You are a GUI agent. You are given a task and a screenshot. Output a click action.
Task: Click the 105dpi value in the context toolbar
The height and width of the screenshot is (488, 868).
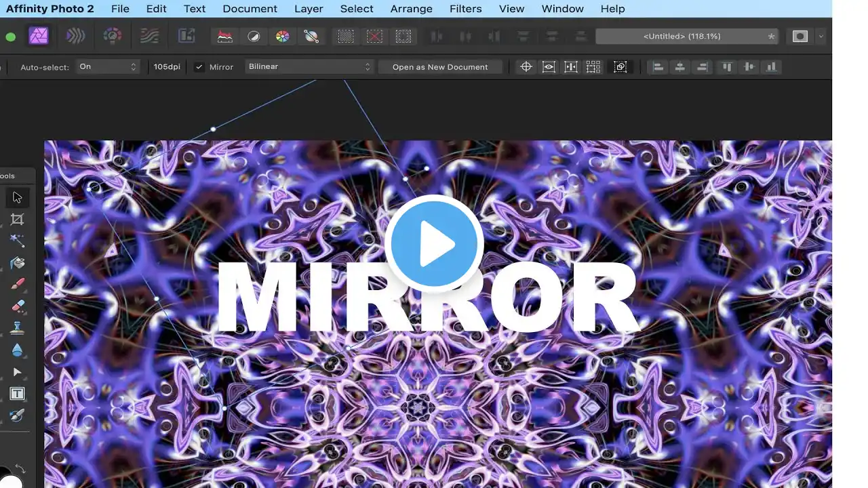point(167,66)
